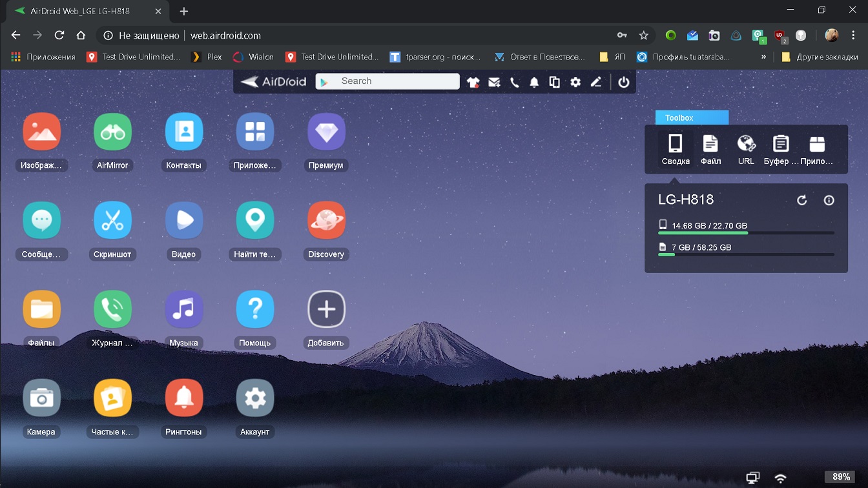Select the URL tab in Toolbox
Screen dimensions: 868x488
pyautogui.click(x=746, y=149)
